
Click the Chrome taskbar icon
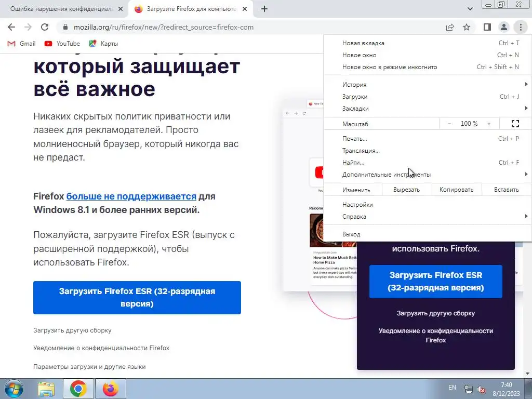click(78, 389)
